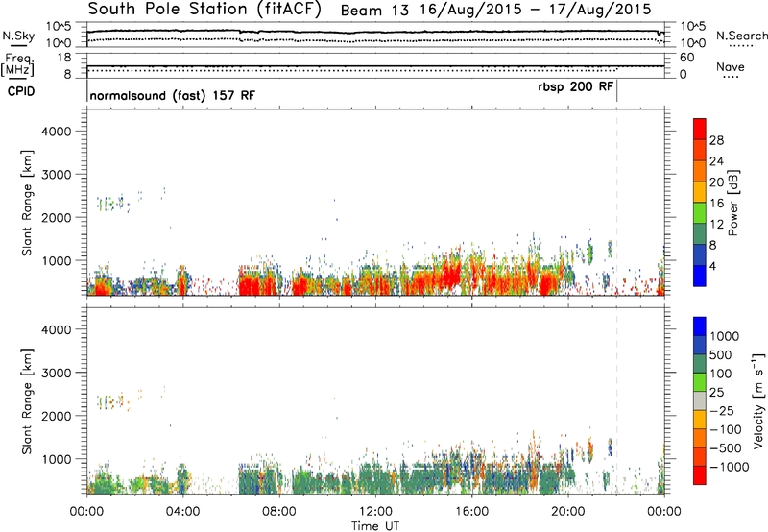Click the 'N.Sky' legend label
This screenshot has width=768, height=532.
[18, 36]
